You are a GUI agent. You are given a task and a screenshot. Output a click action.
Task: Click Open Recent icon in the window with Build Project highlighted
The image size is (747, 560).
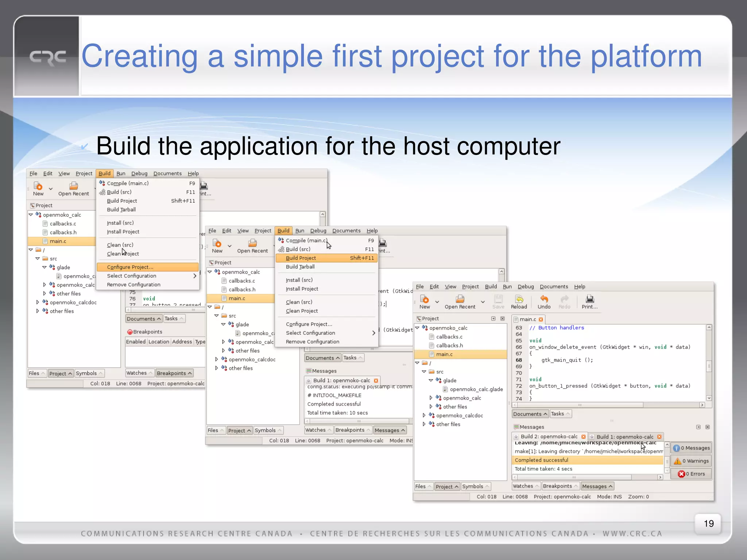point(252,243)
